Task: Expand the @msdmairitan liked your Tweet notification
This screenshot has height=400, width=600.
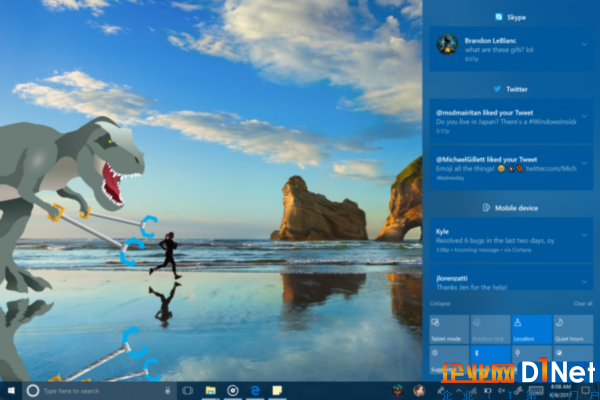Action: click(x=584, y=116)
